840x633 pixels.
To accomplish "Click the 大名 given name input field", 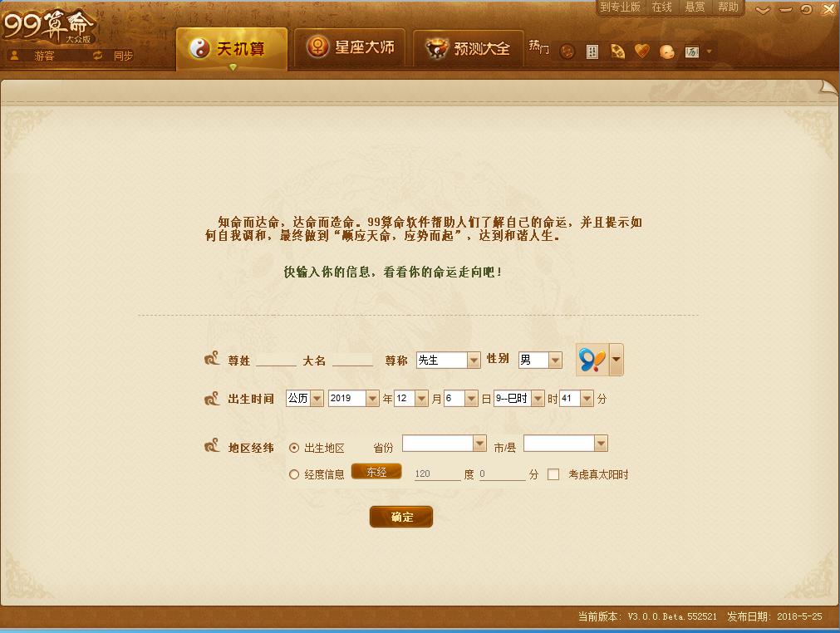I will [352, 360].
